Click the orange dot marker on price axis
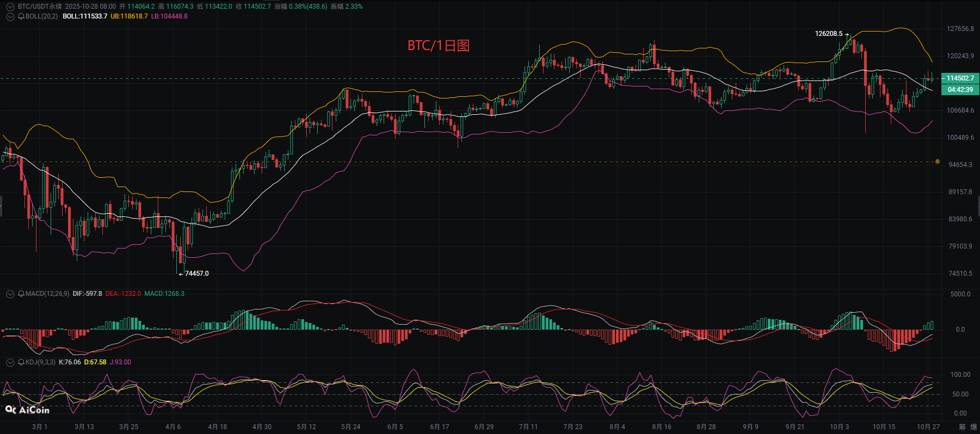 937,162
